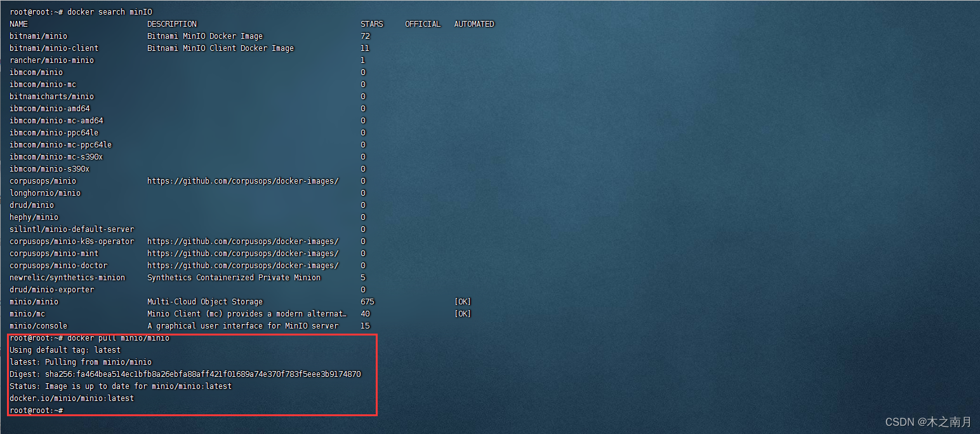Click the 'newrelic/synthetics-minion' image name
The image size is (980, 434).
click(x=67, y=278)
